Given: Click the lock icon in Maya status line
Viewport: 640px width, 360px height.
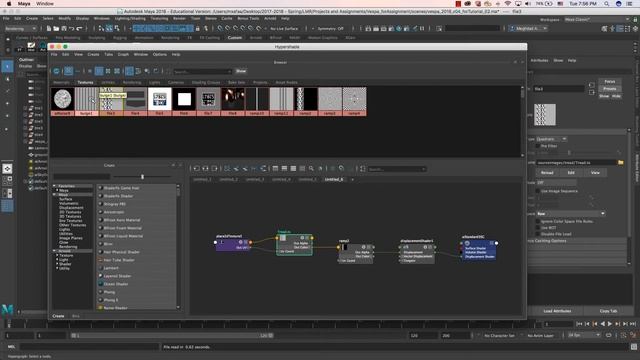Looking at the screenshot, I should (198, 29).
